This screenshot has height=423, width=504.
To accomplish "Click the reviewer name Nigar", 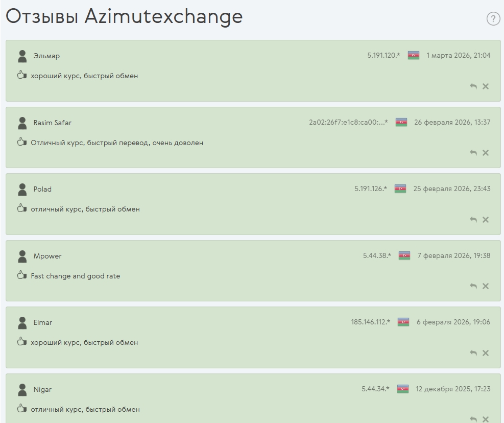I will [x=42, y=389].
